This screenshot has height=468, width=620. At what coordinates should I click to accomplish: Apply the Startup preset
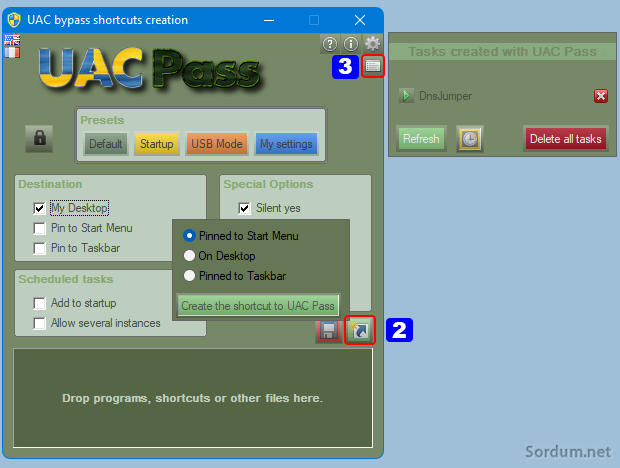157,144
